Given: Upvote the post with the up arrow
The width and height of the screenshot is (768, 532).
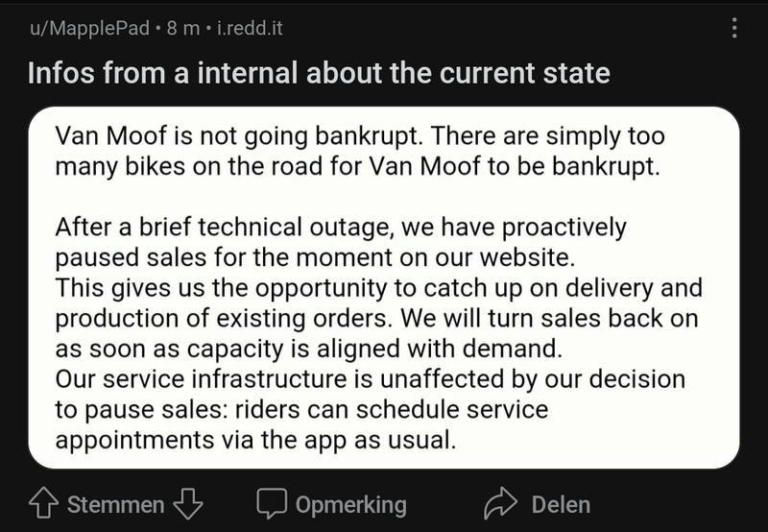Looking at the screenshot, I should click(43, 504).
